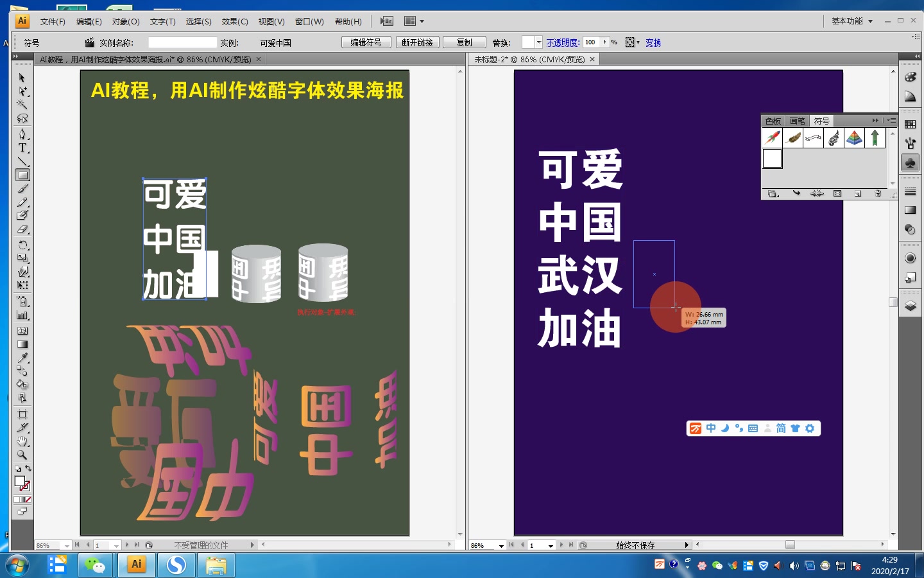The image size is (924, 578).
Task: Switch to the 画笔 panel tab
Action: tap(797, 120)
